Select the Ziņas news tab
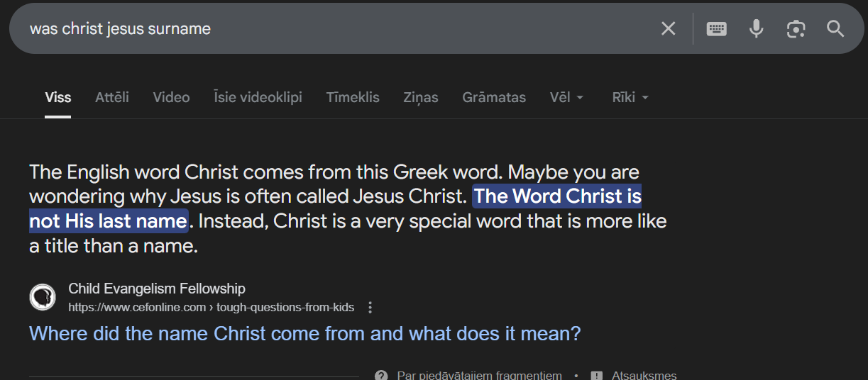 coord(420,98)
